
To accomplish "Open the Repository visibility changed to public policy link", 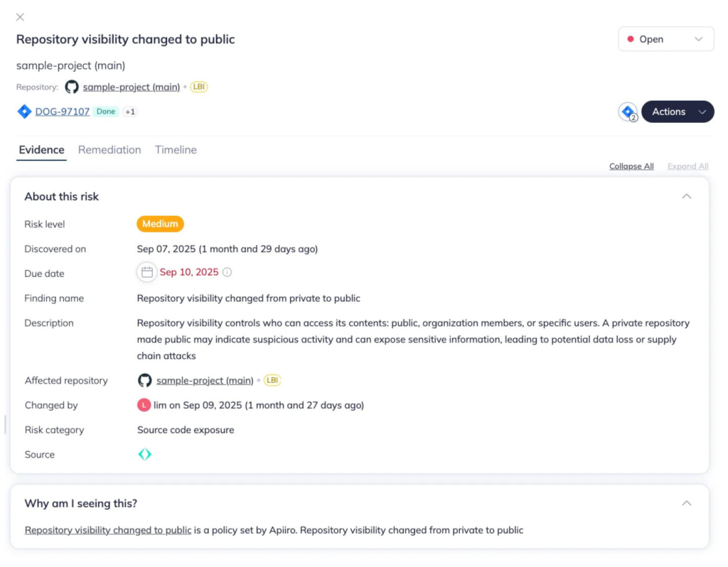I will point(108,530).
